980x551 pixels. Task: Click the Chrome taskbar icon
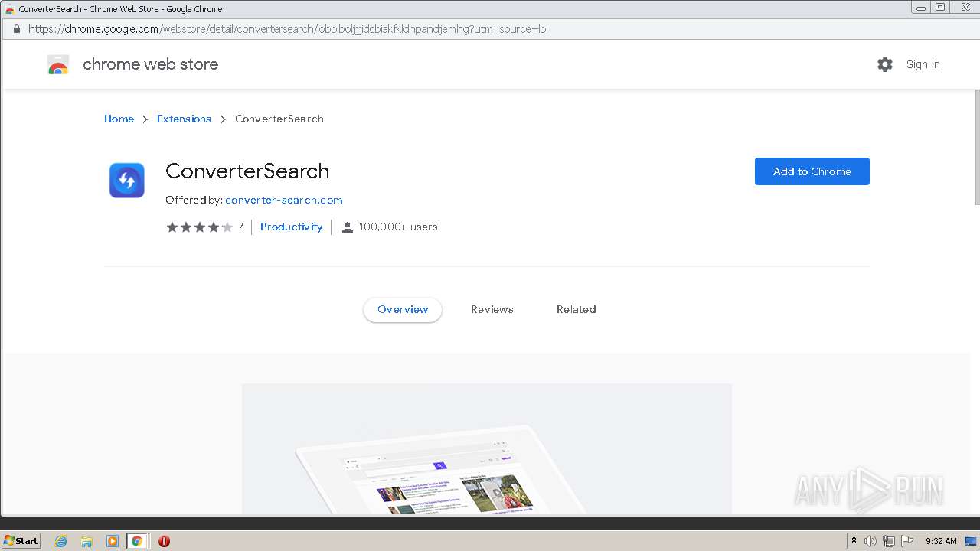coord(137,541)
